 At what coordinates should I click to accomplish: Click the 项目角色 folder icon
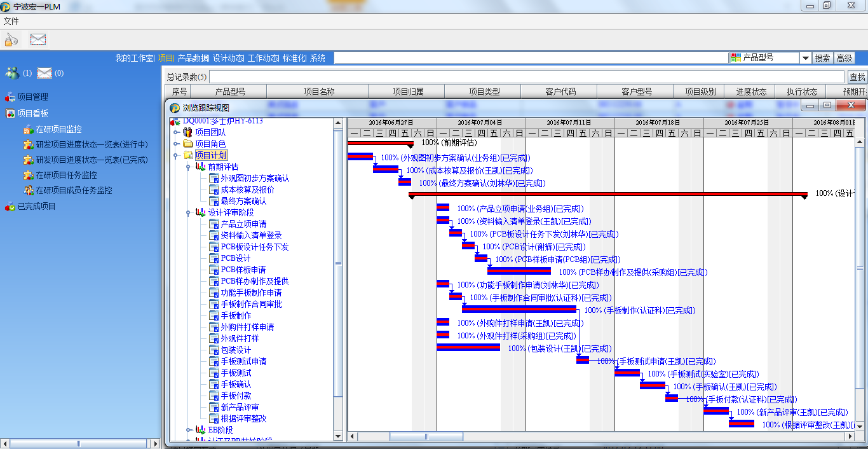tap(187, 144)
